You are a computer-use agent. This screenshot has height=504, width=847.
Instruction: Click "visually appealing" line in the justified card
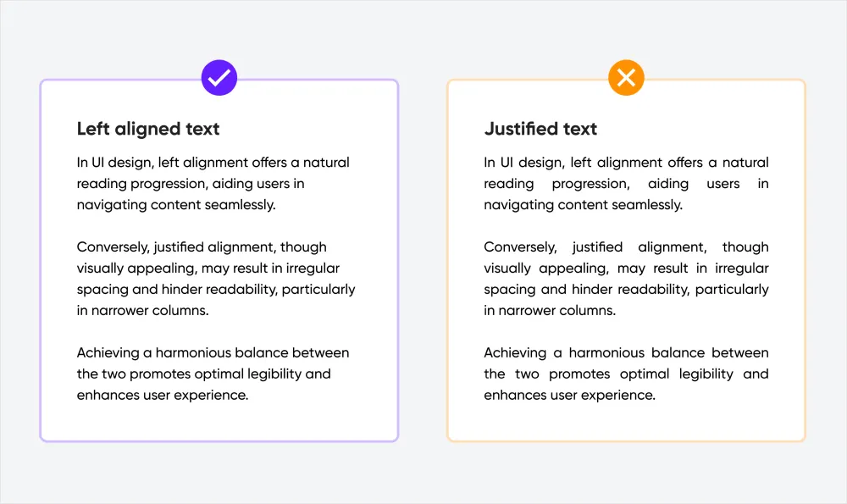coord(626,269)
